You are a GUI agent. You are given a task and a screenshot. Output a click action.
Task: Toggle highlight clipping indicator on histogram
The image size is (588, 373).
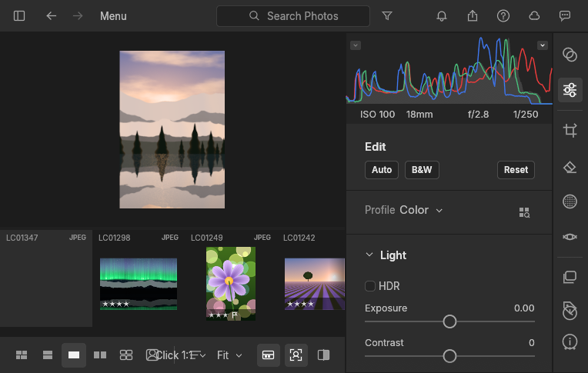click(543, 45)
